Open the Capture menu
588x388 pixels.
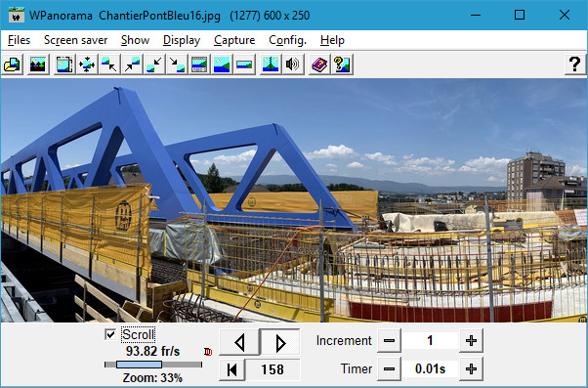click(x=234, y=40)
